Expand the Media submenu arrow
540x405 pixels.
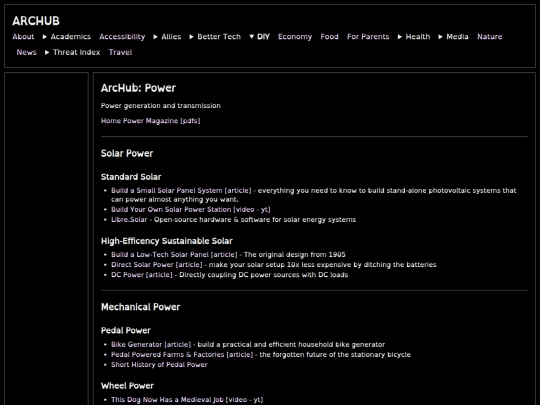tap(440, 37)
